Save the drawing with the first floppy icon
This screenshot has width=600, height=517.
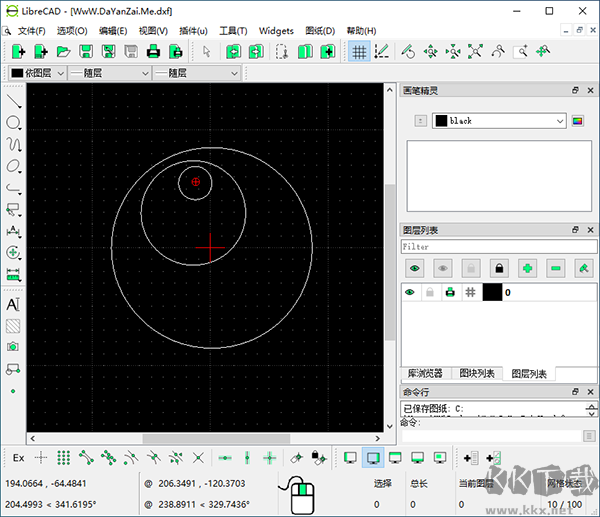86,51
